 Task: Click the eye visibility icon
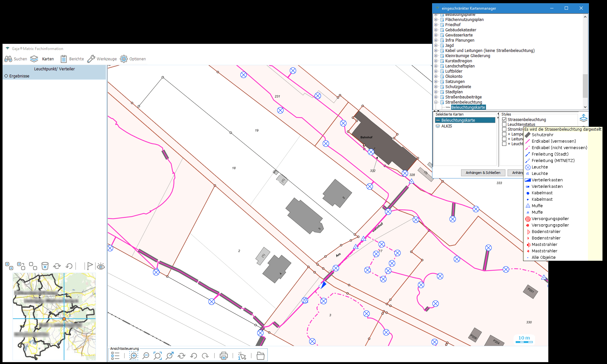(x=101, y=266)
